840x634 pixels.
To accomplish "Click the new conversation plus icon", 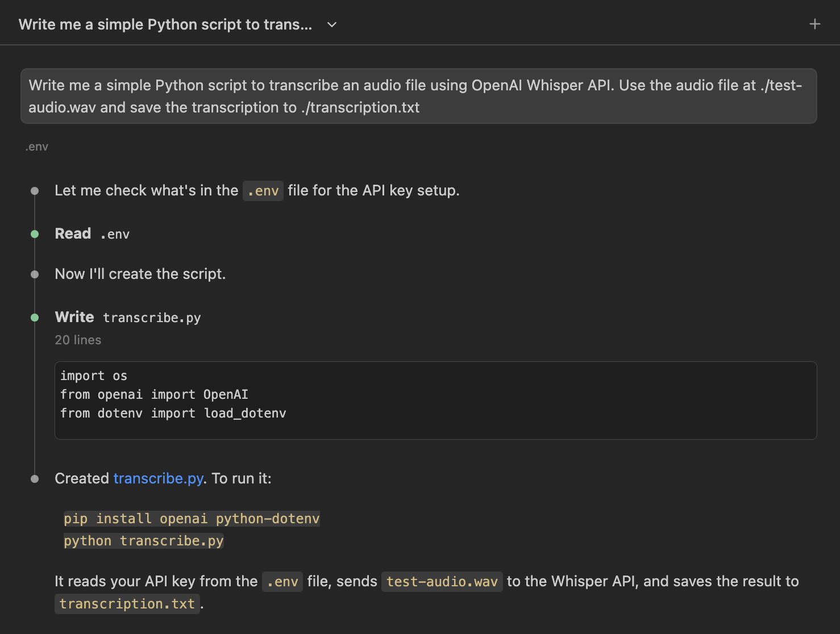I will pos(815,24).
